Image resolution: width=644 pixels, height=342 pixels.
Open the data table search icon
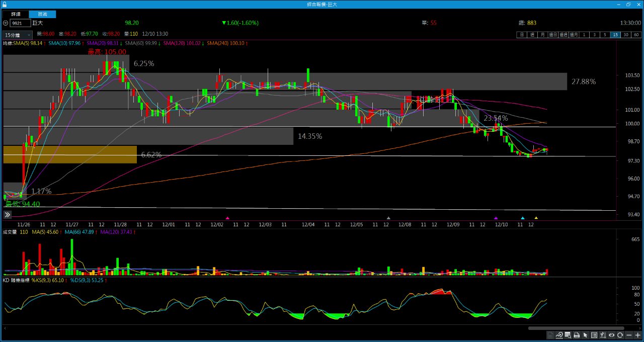coord(568,335)
